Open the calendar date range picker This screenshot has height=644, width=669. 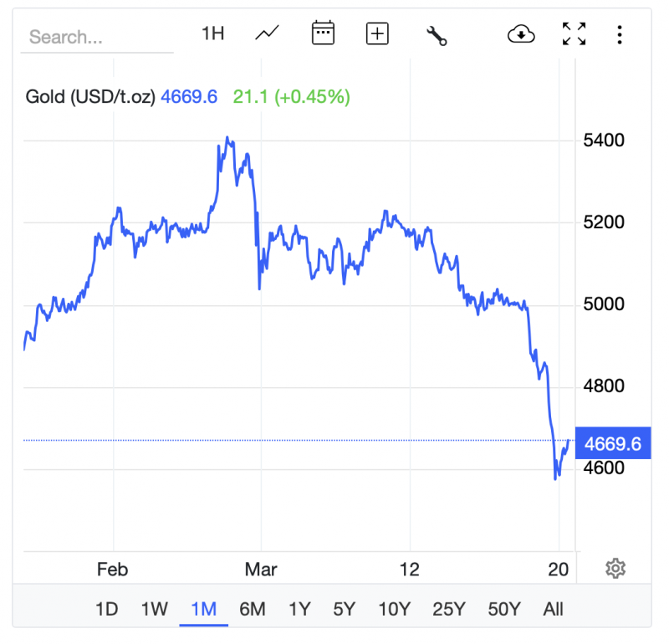pyautogui.click(x=323, y=33)
